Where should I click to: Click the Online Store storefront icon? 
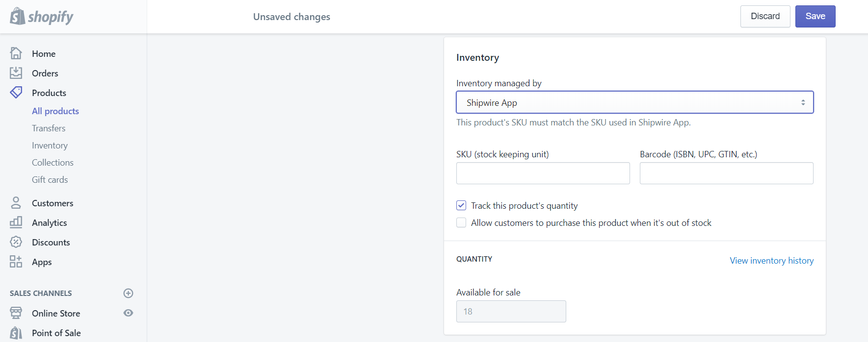pos(16,313)
